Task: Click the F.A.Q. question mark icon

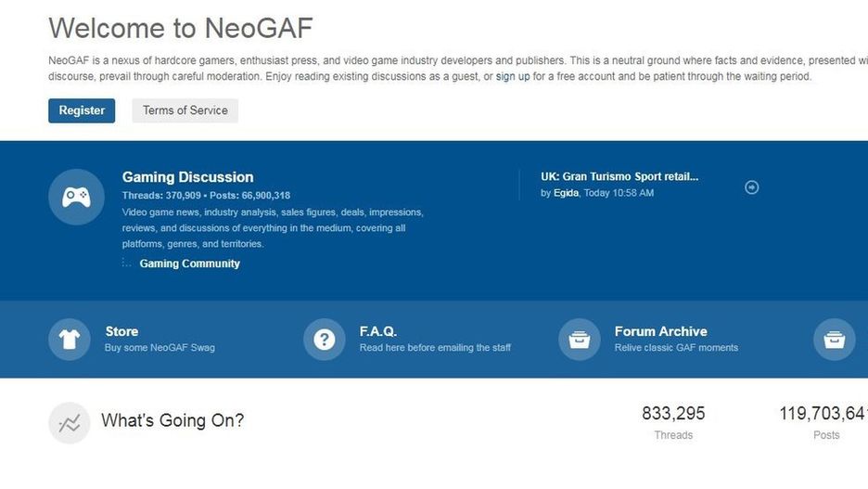Action: tap(324, 340)
